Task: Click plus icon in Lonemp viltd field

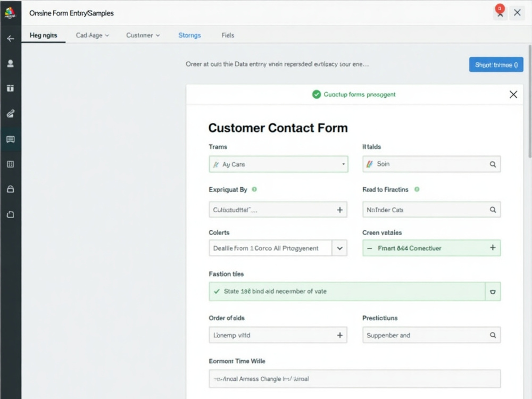Action: click(339, 335)
